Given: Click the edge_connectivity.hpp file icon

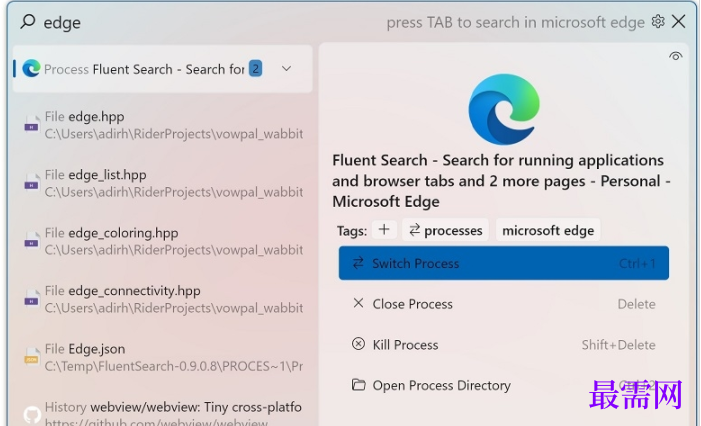Looking at the screenshot, I should (31, 299).
